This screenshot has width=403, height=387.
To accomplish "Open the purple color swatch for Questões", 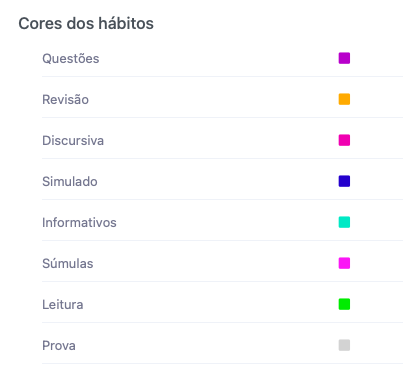I will [344, 58].
